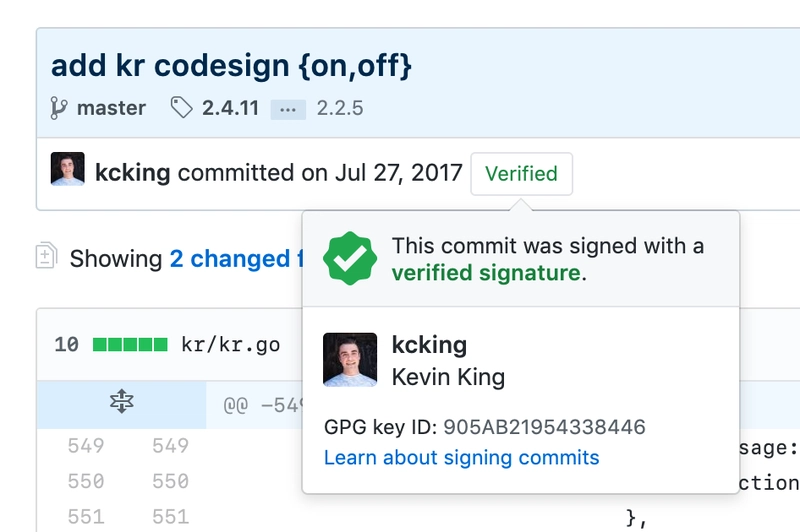This screenshot has height=532, width=800.
Task: Toggle the Verified signature badge
Action: click(521, 174)
